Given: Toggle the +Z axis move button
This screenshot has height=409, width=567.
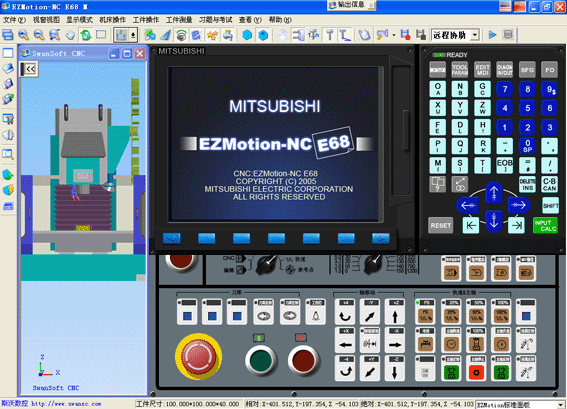Looking at the screenshot, I should [395, 312].
